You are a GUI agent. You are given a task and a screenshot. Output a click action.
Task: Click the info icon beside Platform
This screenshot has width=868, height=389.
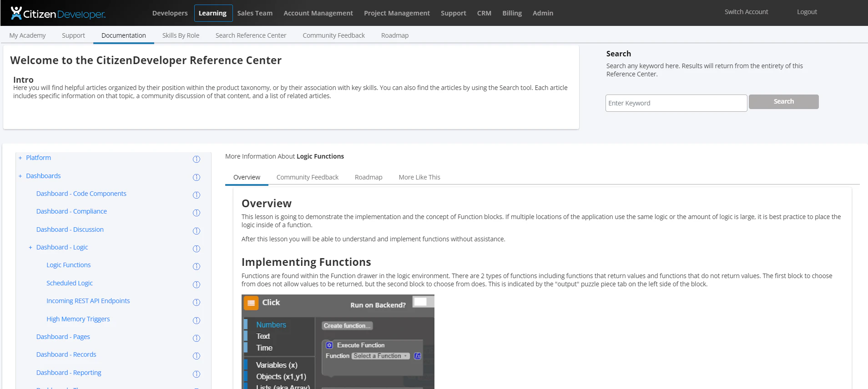[x=197, y=159]
